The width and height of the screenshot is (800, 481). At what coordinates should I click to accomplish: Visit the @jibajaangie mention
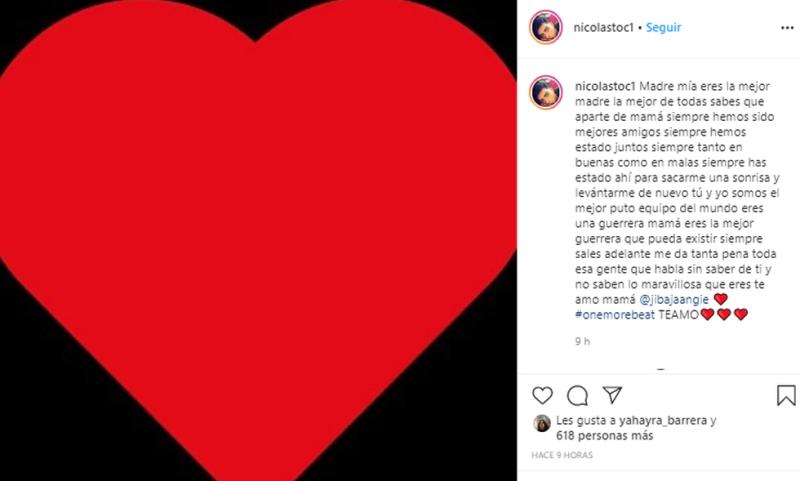tap(674, 299)
